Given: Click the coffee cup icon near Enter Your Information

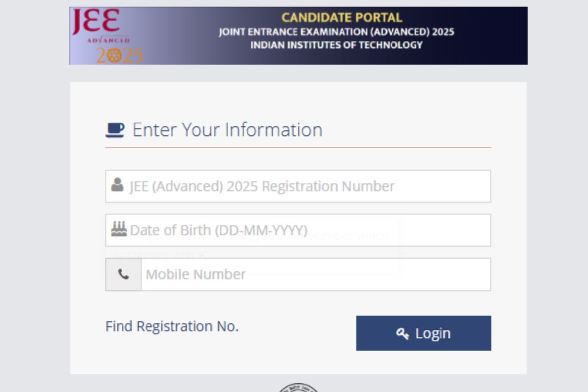Looking at the screenshot, I should tap(114, 129).
